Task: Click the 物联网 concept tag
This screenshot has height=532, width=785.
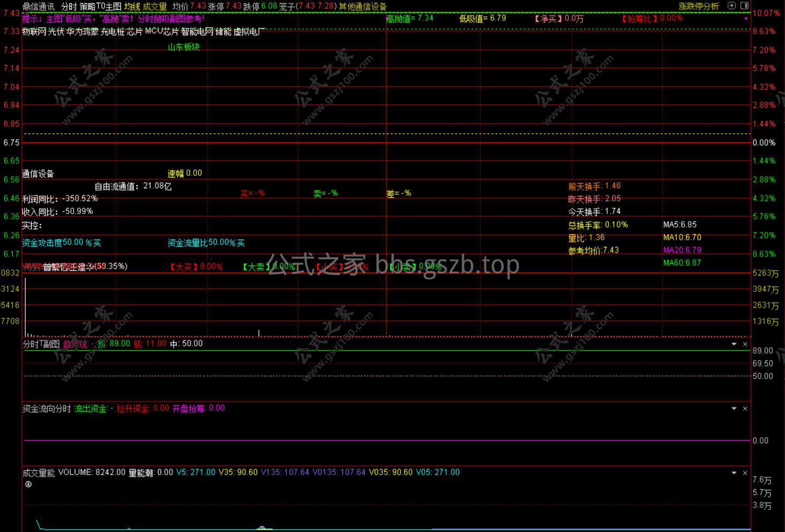Action: (34, 32)
